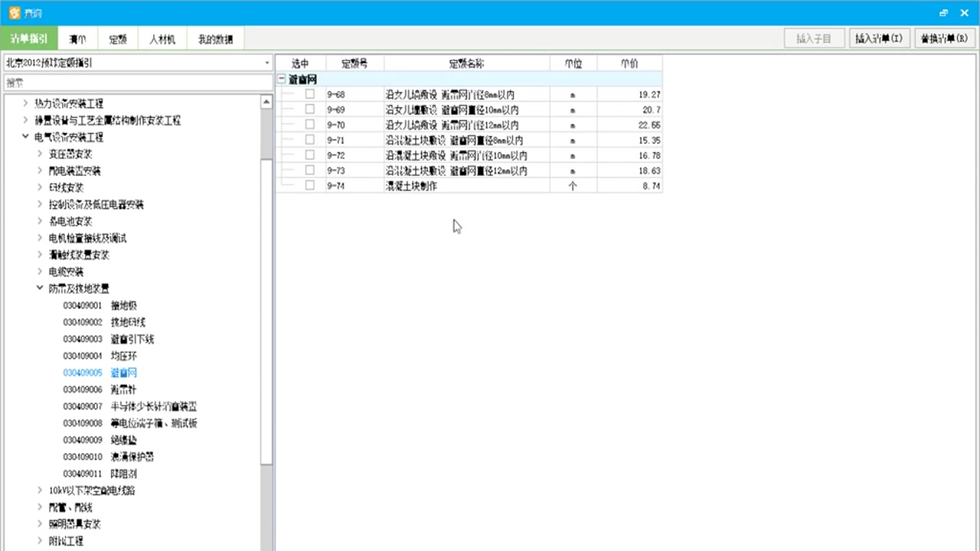Viewport: 980px width, 551px height.
Task: Collapse the 防雷及接地装置 node
Action: coord(40,289)
